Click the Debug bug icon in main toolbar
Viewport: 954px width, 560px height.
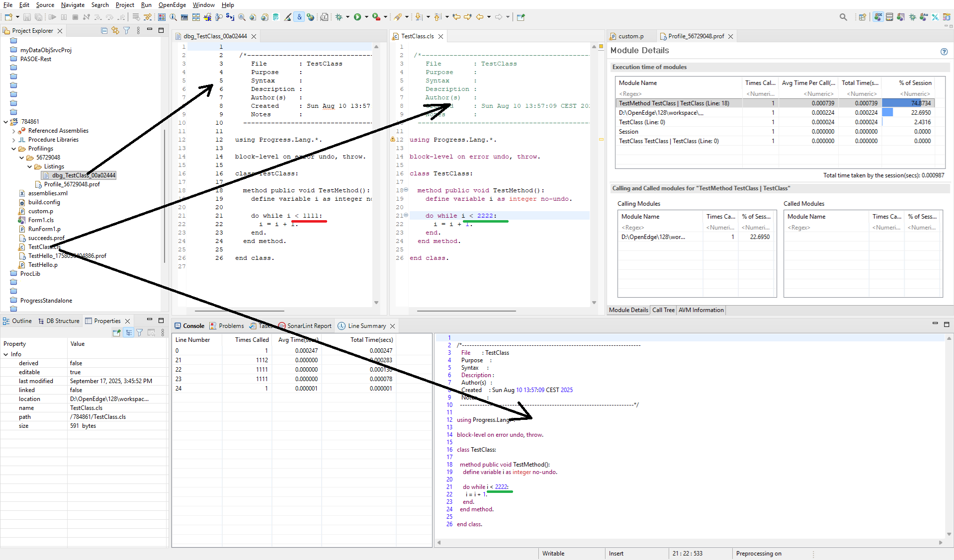339,17
